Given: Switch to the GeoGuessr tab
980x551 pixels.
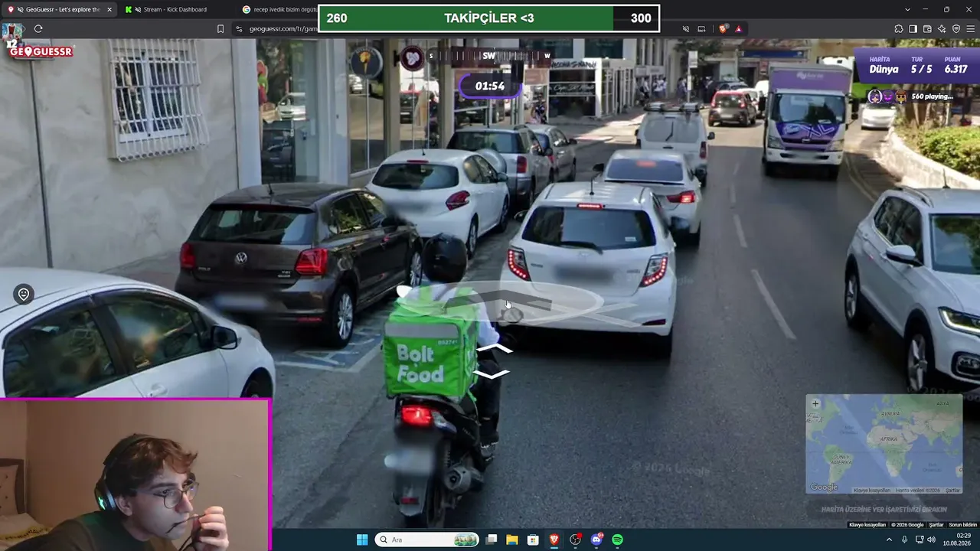Looking at the screenshot, I should [x=59, y=9].
